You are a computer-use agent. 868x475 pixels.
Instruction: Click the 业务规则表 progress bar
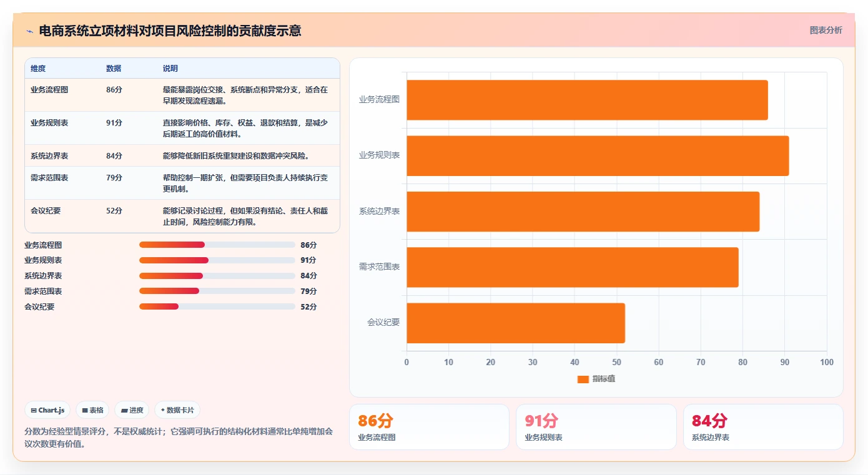(x=217, y=260)
